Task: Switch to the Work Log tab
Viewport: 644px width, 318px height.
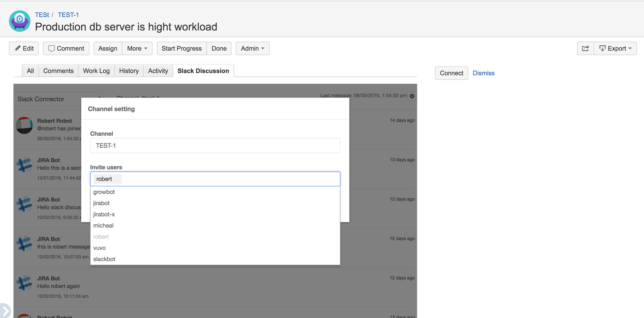Action: pos(96,71)
